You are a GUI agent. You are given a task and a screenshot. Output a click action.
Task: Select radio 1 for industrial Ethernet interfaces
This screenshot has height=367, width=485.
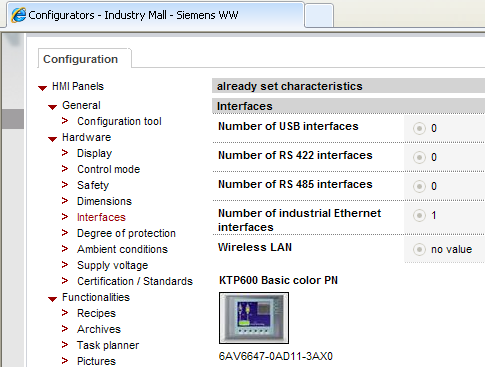coord(419,215)
